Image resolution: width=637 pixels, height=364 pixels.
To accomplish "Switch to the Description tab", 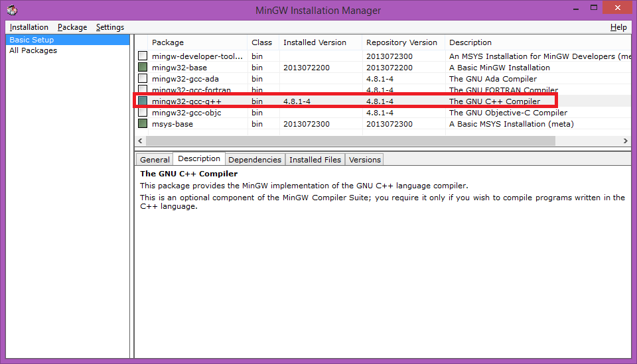I will tap(199, 158).
